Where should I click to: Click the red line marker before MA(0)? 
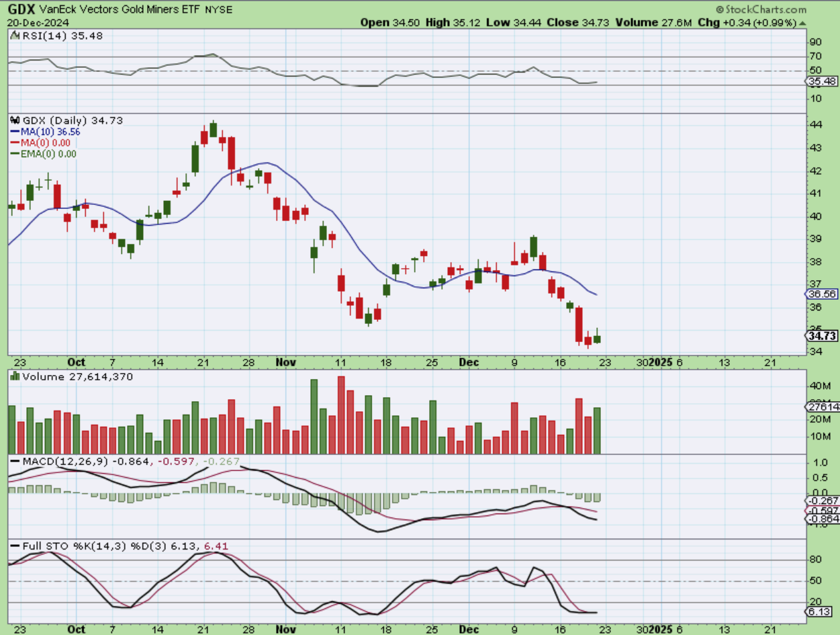pos(13,143)
